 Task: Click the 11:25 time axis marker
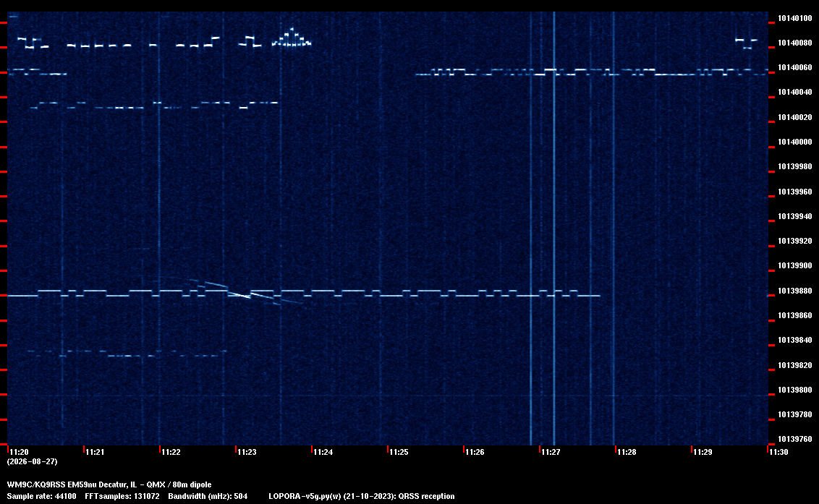point(399,452)
